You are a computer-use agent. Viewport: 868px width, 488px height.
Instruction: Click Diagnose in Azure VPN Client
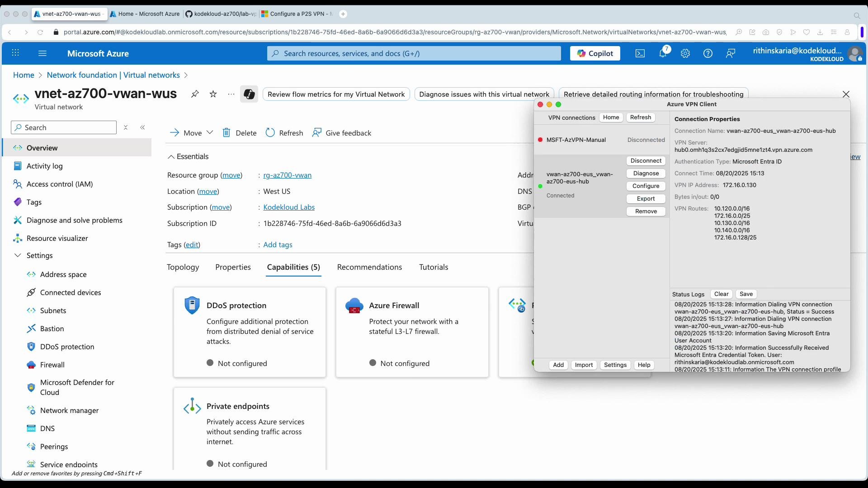[646, 174]
